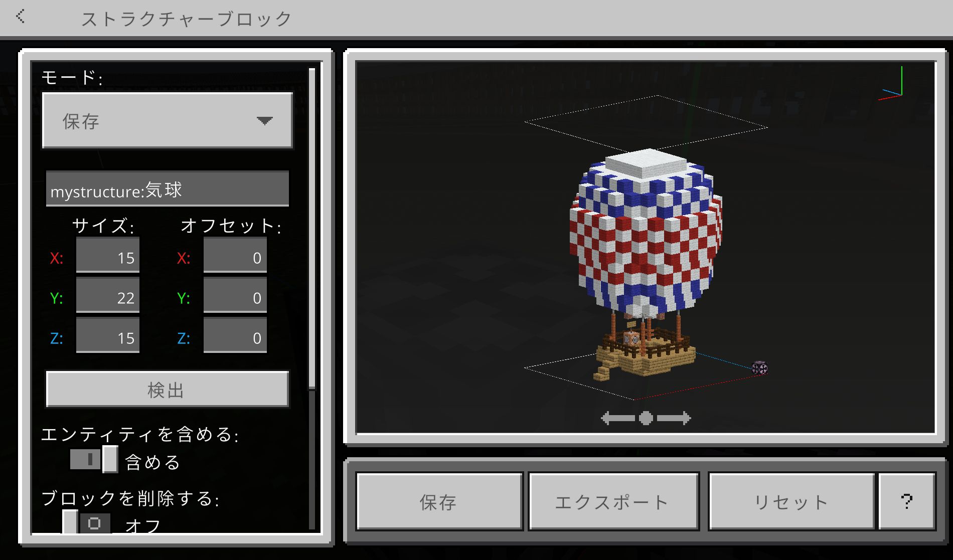Screen dimensions: 953x560
Task: Edit the オフセット Y field
Action: point(235,296)
